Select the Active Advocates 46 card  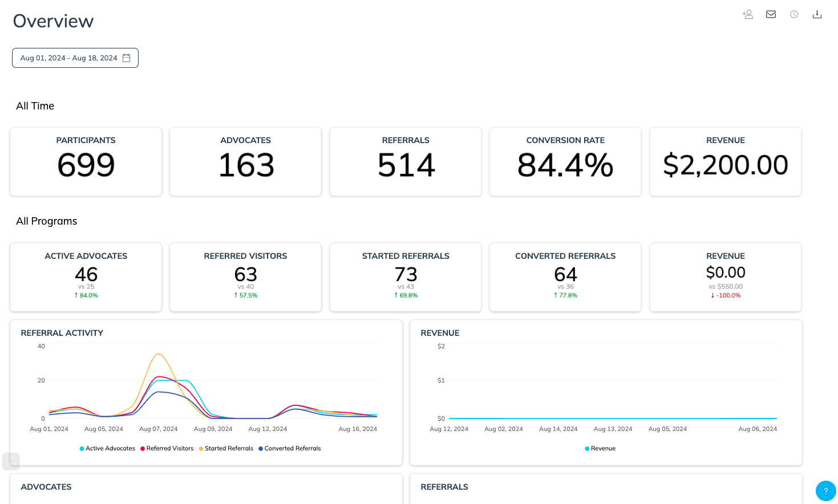86,277
